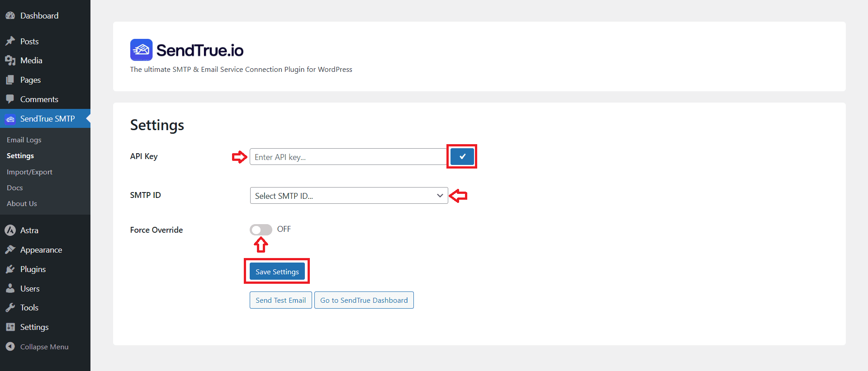
Task: Open WordPress Settings menu item
Action: pos(45,327)
